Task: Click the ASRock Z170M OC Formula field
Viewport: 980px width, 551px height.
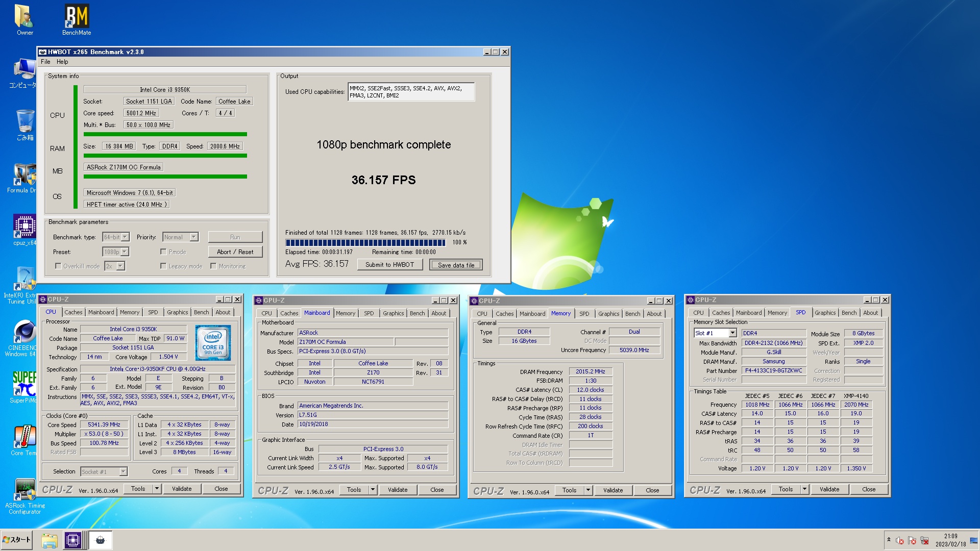Action: tap(124, 167)
